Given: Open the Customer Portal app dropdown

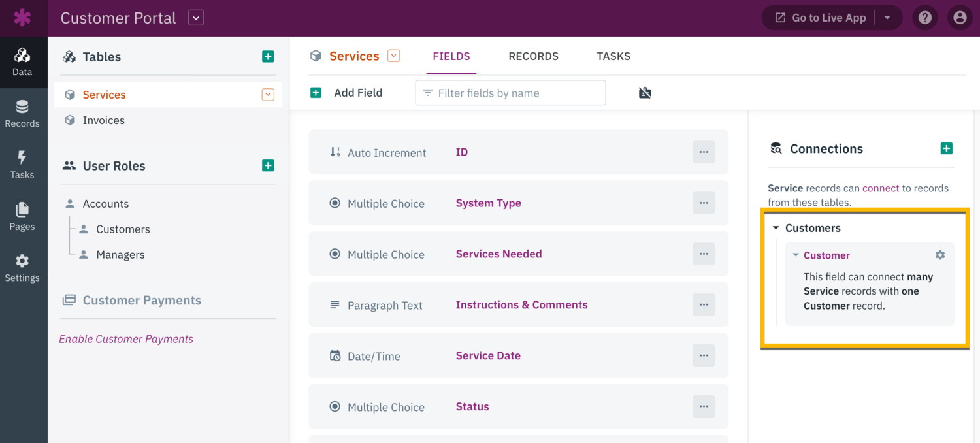Looking at the screenshot, I should tap(196, 18).
